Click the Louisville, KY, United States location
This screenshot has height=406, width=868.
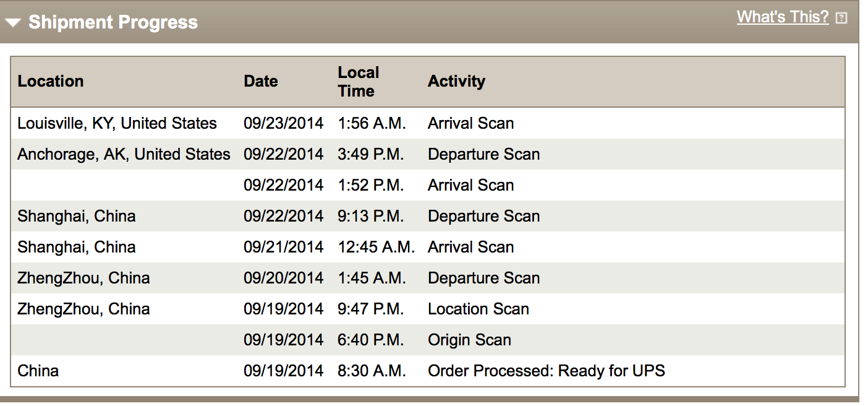pyautogui.click(x=117, y=123)
